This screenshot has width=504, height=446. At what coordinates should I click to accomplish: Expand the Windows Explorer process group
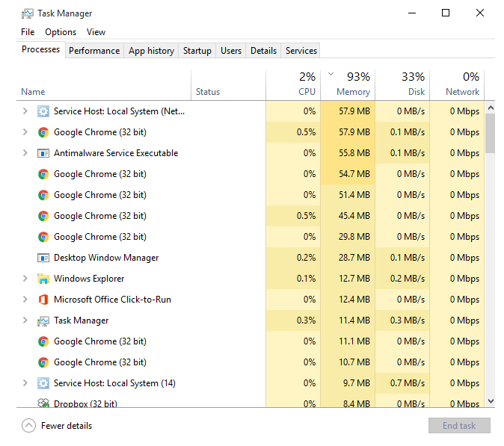coord(25,279)
